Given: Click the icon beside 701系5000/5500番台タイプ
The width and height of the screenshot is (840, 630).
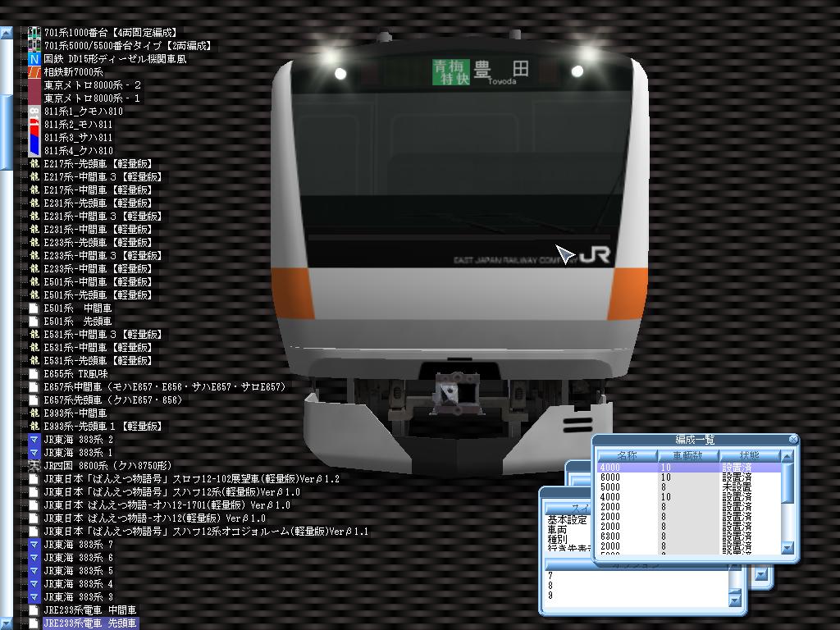Looking at the screenshot, I should [34, 46].
